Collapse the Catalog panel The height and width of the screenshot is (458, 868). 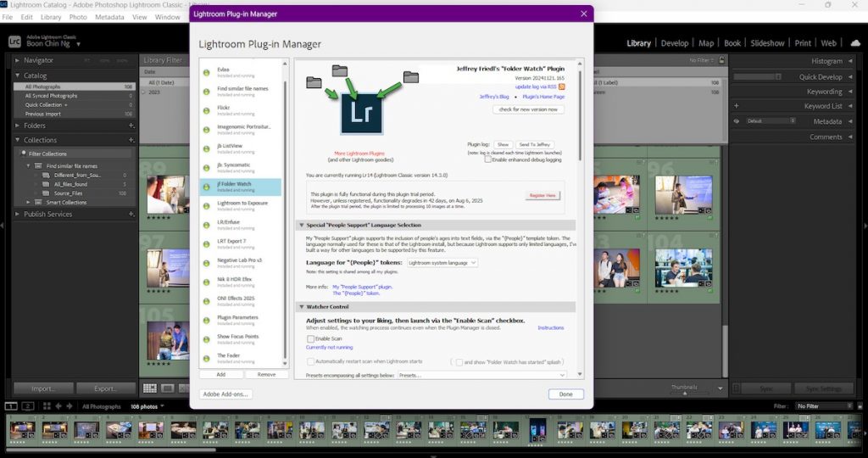tap(17, 75)
